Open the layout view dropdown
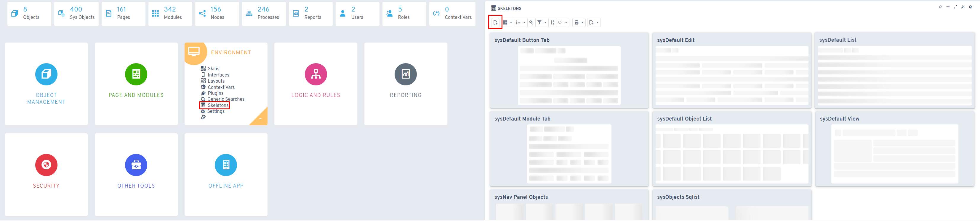 507,22
